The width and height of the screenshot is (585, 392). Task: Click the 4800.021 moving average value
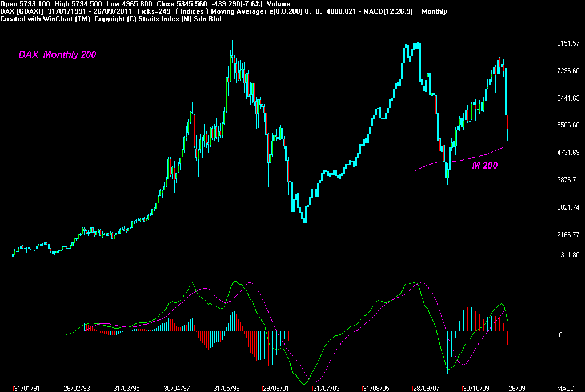coord(342,11)
